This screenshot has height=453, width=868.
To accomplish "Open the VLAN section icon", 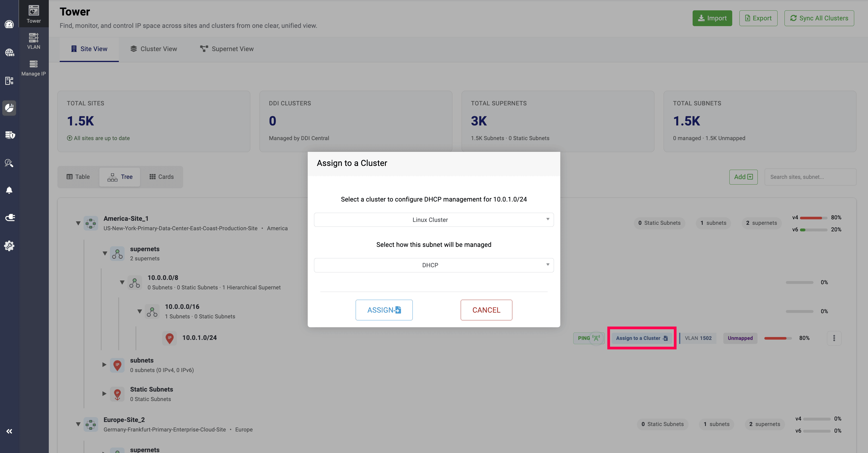I will pos(33,41).
